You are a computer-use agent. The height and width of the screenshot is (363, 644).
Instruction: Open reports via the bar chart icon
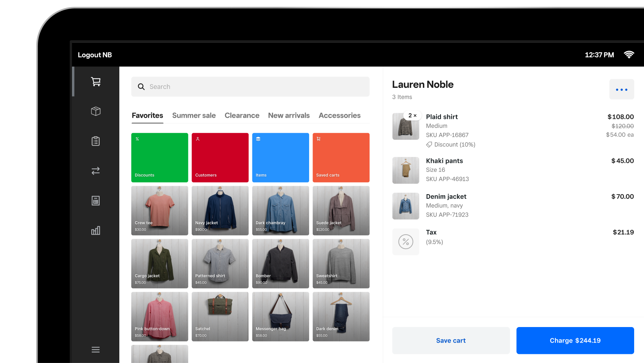click(x=95, y=230)
